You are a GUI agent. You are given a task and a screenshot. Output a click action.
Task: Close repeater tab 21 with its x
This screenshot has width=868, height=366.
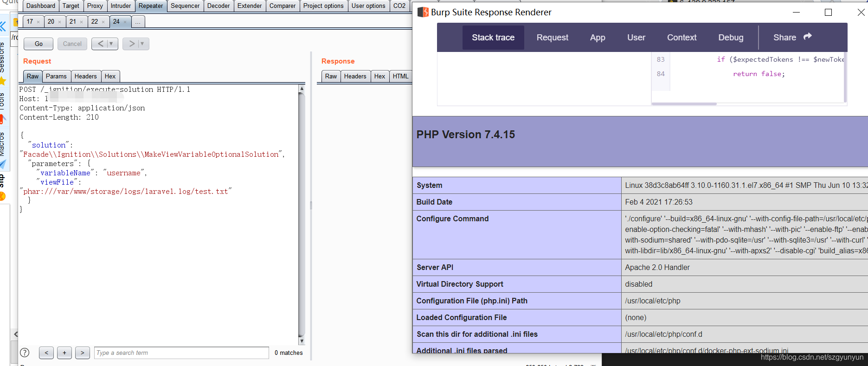pos(81,22)
